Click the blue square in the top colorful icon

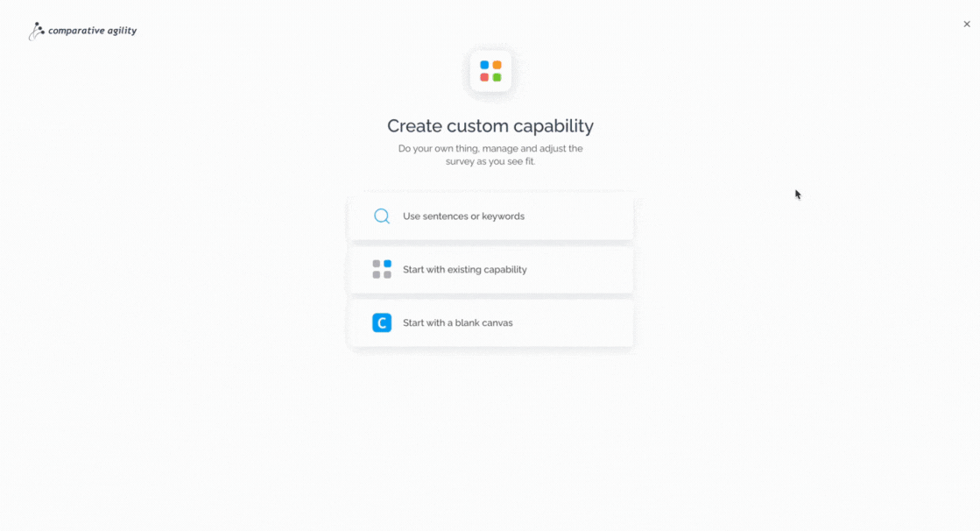pyautogui.click(x=484, y=65)
